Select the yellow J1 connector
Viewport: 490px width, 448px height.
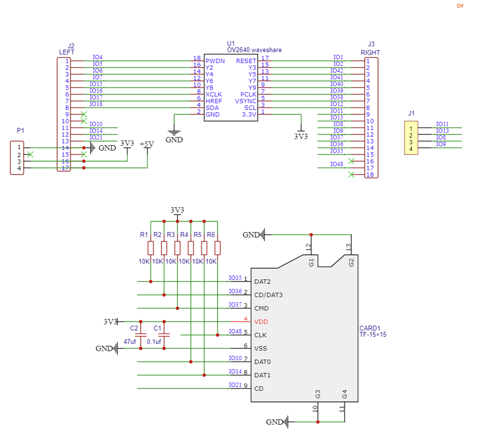tap(411, 138)
